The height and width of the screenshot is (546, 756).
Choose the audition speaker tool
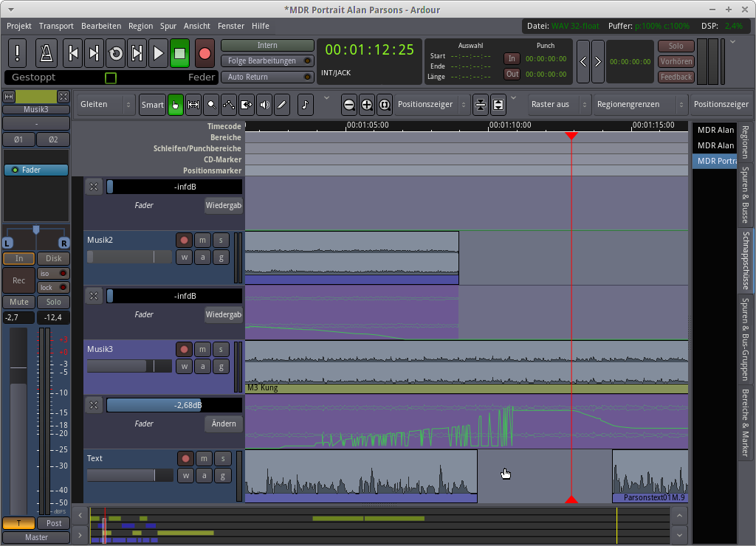point(264,105)
